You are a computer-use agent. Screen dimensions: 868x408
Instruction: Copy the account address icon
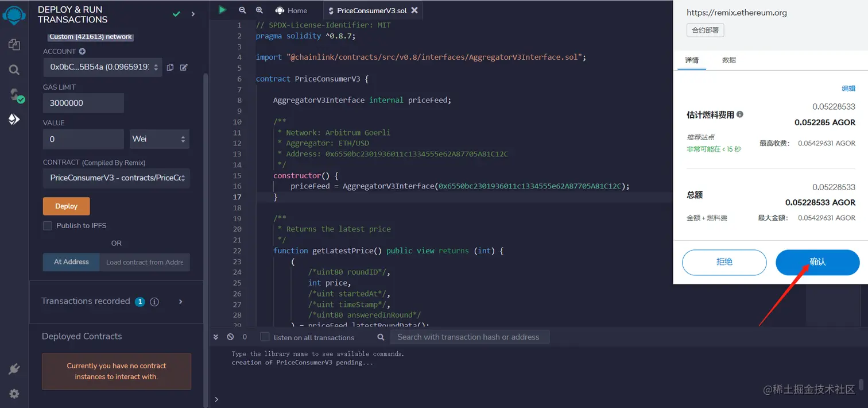[x=170, y=67]
